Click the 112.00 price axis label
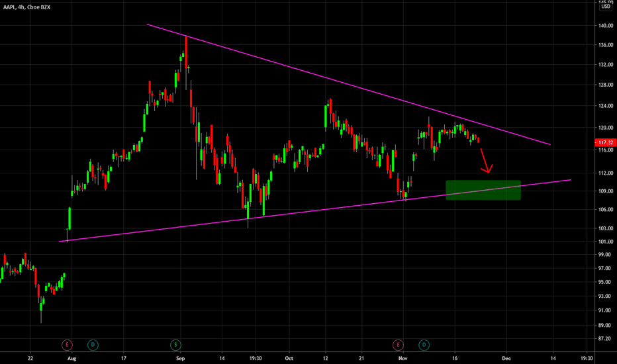617x364 pixels. [606, 173]
